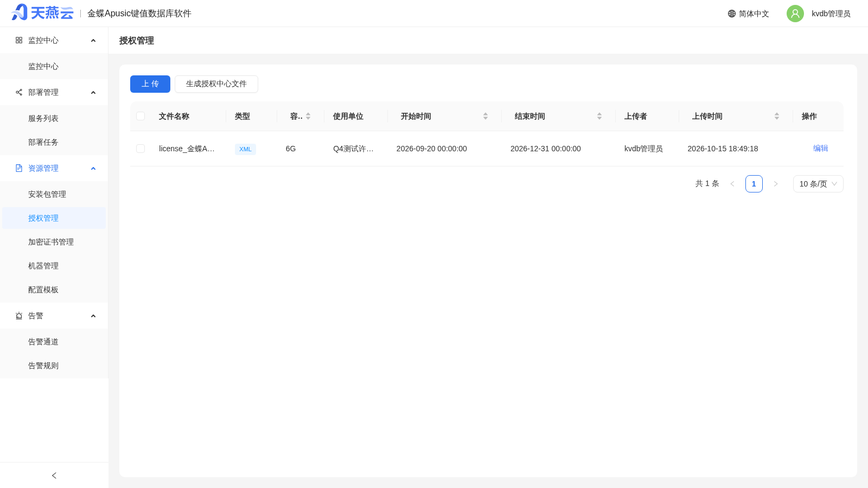Sort by 容量 column sorter
Screen dimensions: 868x488
click(308, 116)
